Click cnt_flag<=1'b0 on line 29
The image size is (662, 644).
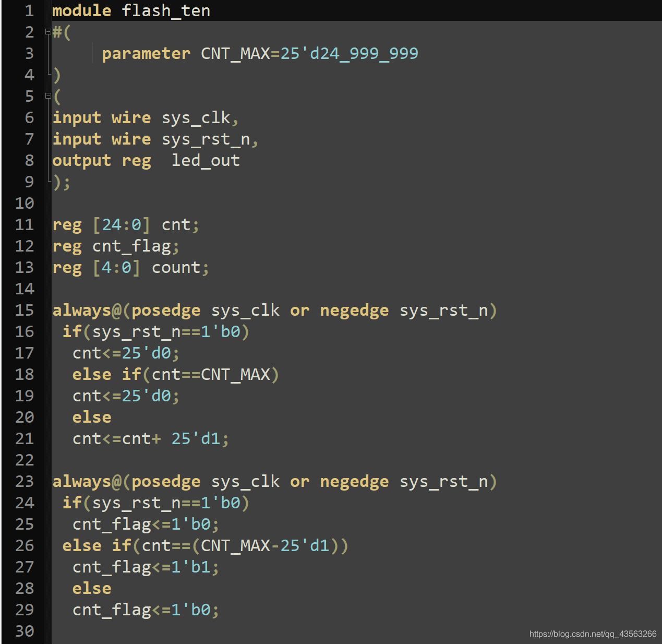[x=142, y=610]
